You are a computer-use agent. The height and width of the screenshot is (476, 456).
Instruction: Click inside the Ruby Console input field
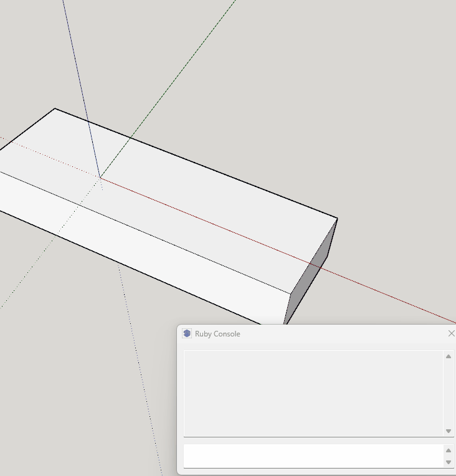(x=313, y=455)
